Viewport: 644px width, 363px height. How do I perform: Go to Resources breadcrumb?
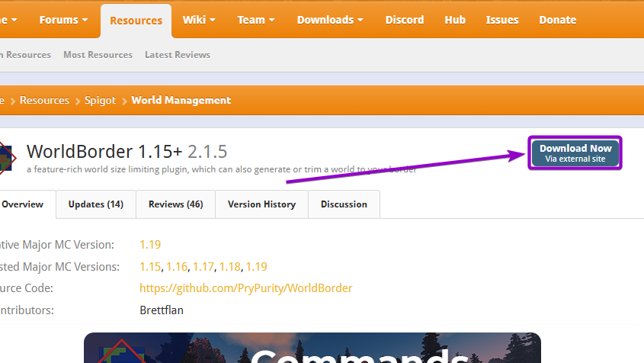click(44, 101)
